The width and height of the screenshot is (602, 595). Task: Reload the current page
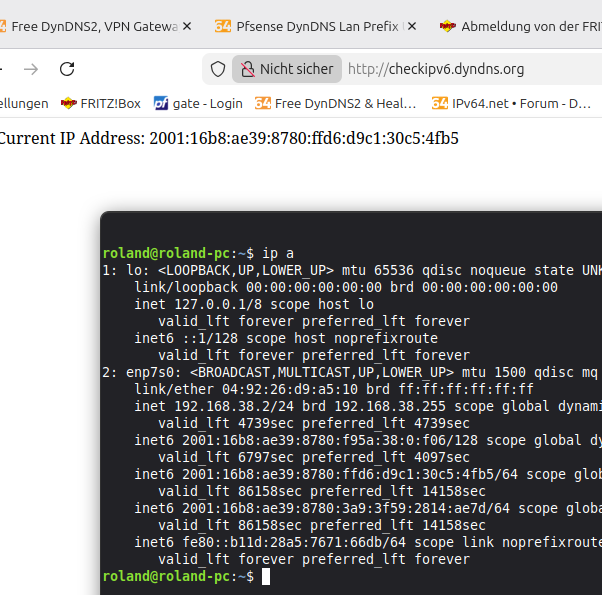pyautogui.click(x=67, y=69)
